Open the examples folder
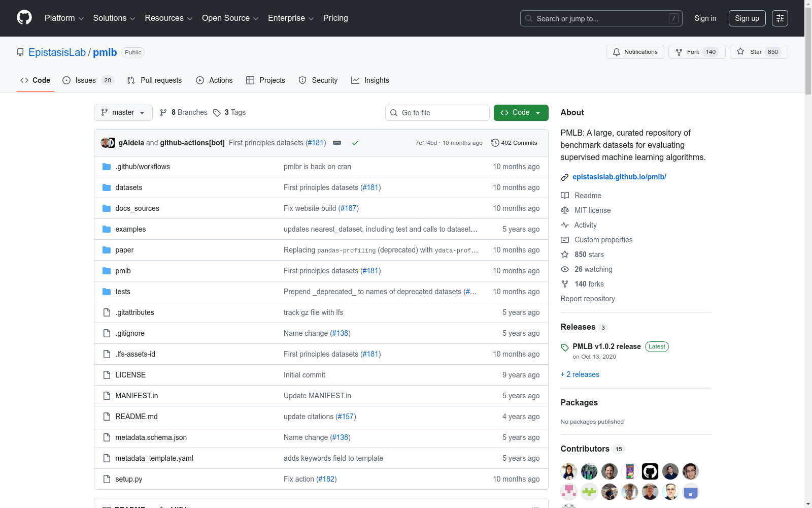The width and height of the screenshot is (812, 508). point(130,229)
